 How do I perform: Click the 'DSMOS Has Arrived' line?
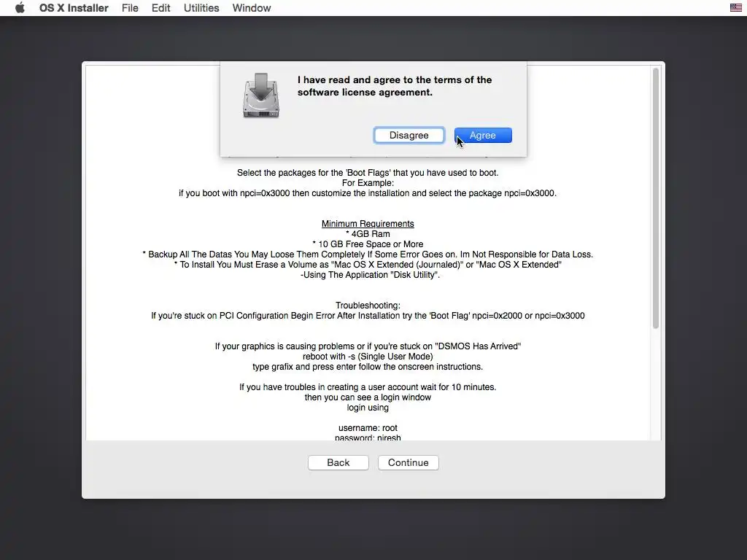click(x=368, y=346)
